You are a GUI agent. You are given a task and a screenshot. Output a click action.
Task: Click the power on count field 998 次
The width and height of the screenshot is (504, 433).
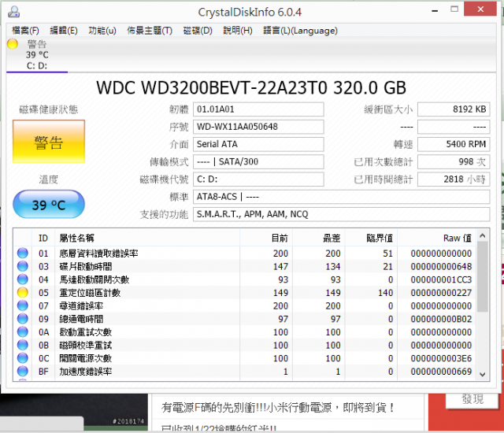pyautogui.click(x=454, y=161)
